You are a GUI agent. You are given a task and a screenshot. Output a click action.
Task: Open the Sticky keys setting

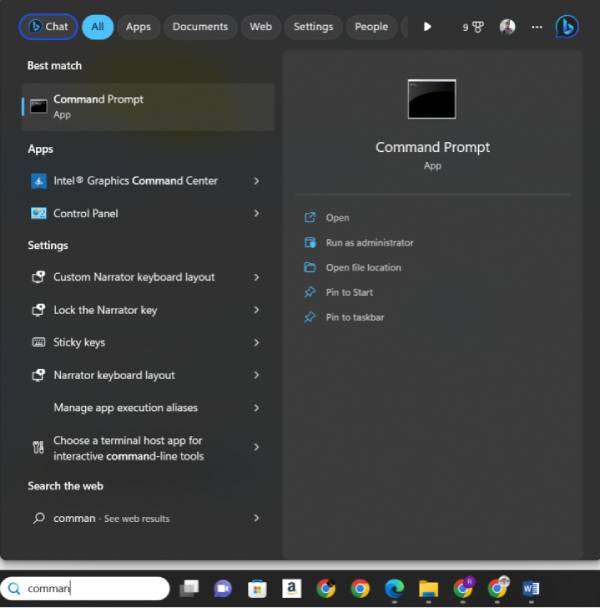point(148,342)
